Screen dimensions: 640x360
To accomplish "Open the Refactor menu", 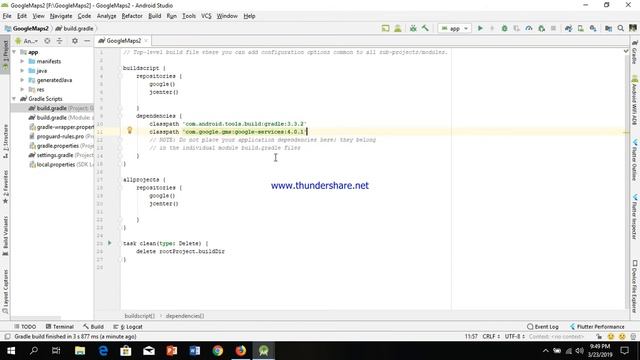I will (x=132, y=16).
